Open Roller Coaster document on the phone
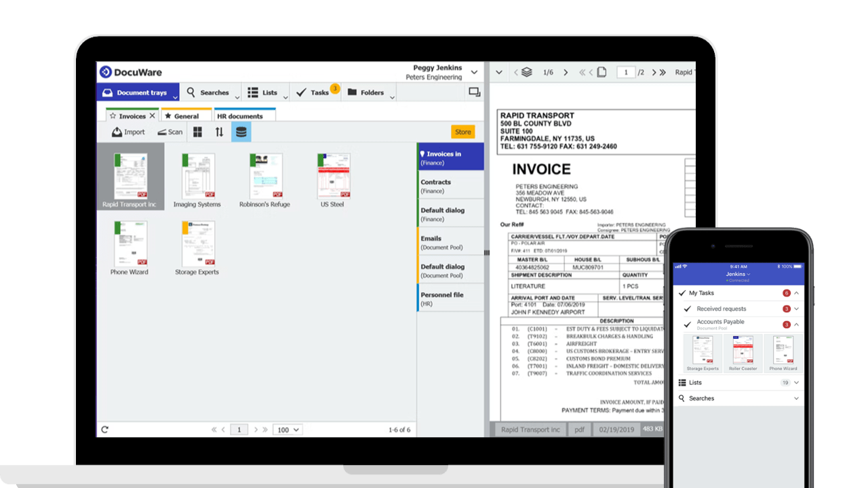Viewport: 868px width, 488px height. tap(743, 353)
